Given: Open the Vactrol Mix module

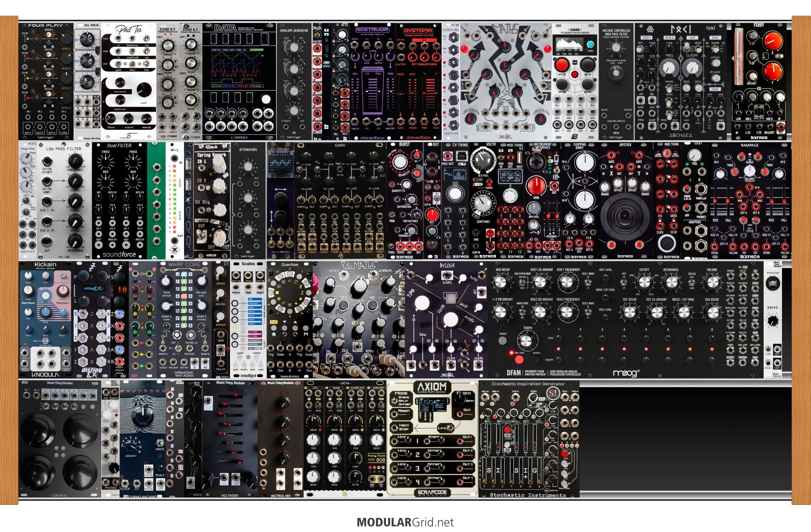Looking at the screenshot, I should (281, 439).
